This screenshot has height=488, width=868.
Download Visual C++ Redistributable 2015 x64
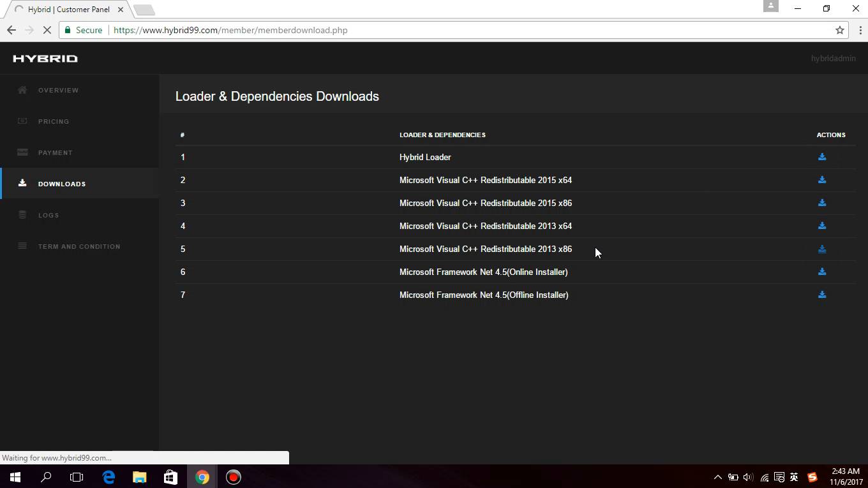point(822,180)
